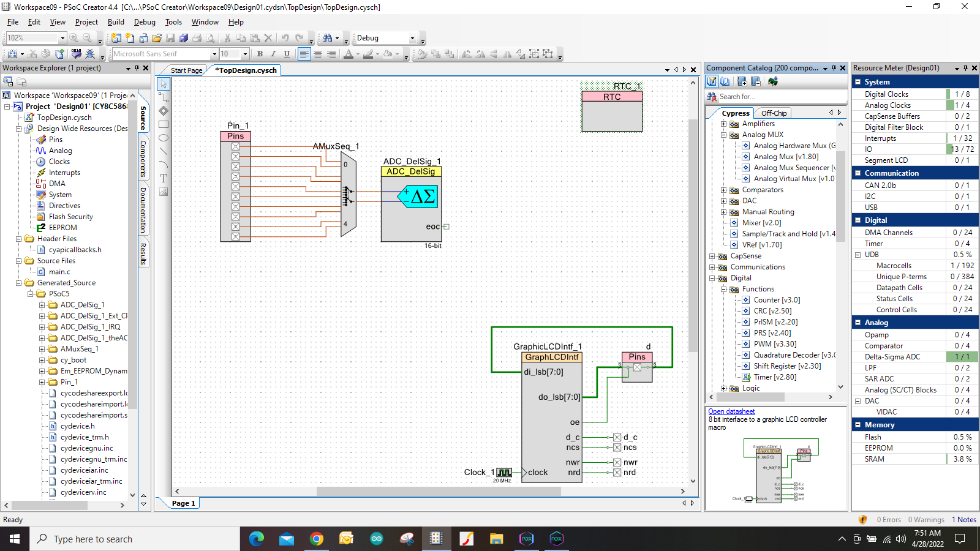
Task: Open the Project menu
Action: [x=86, y=22]
